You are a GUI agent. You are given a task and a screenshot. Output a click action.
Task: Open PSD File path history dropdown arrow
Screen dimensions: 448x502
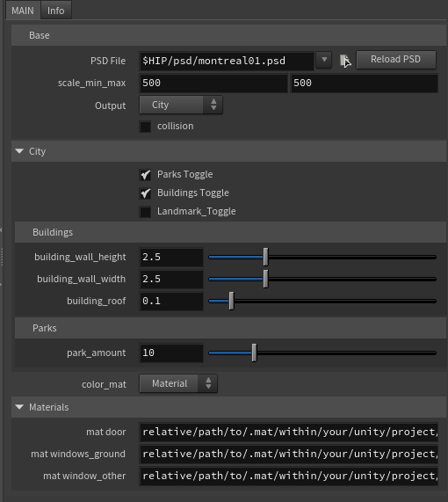(x=324, y=60)
